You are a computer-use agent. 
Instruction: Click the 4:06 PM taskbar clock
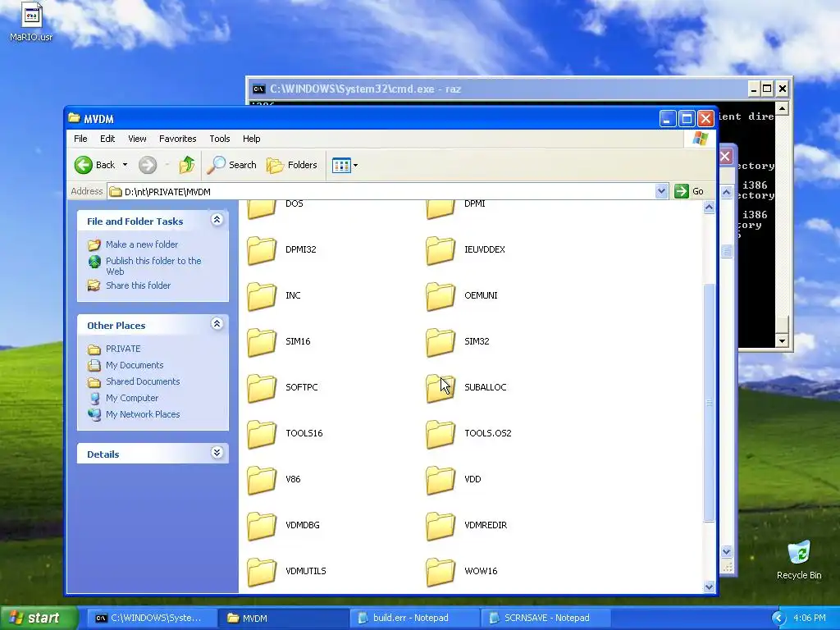pos(810,618)
